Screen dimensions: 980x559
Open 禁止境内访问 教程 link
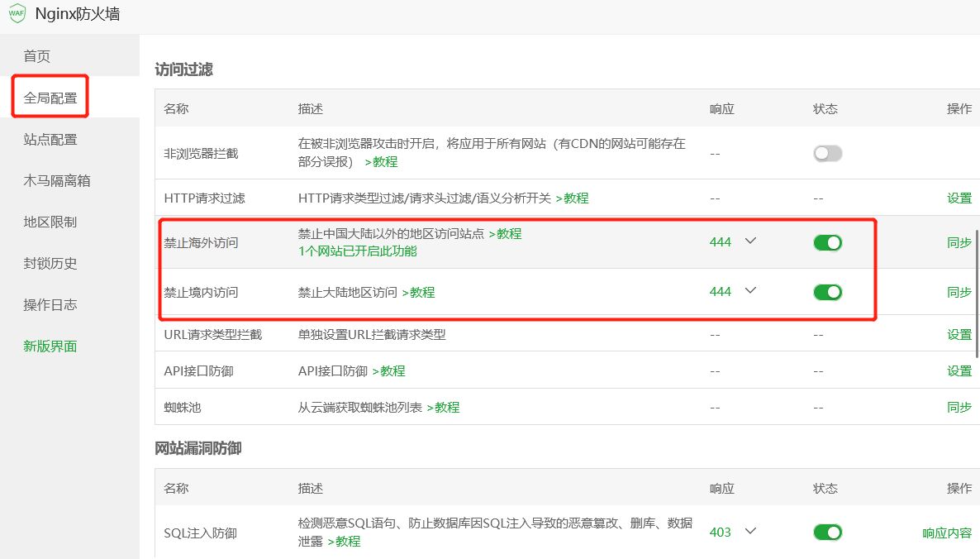(419, 293)
